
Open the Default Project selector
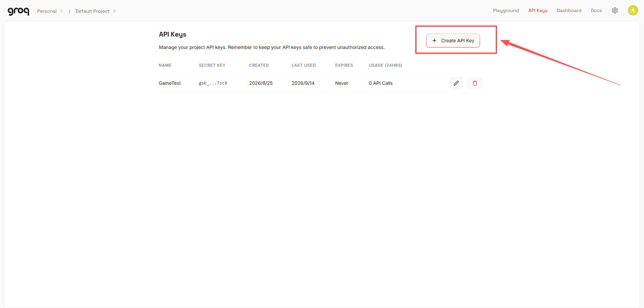96,11
